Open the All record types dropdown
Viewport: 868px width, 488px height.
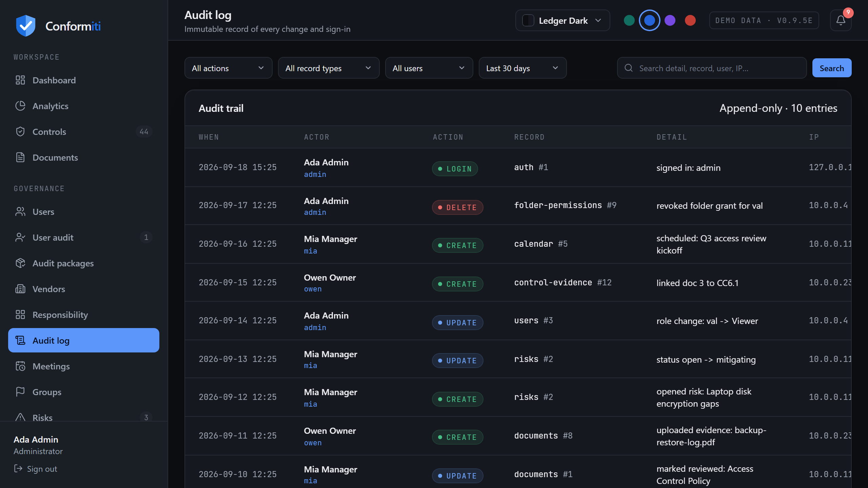click(x=329, y=68)
